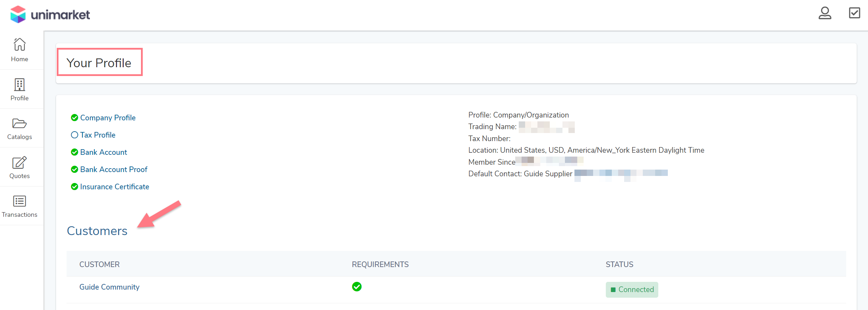Open the user account icon
The width and height of the screenshot is (868, 310).
pos(824,13)
